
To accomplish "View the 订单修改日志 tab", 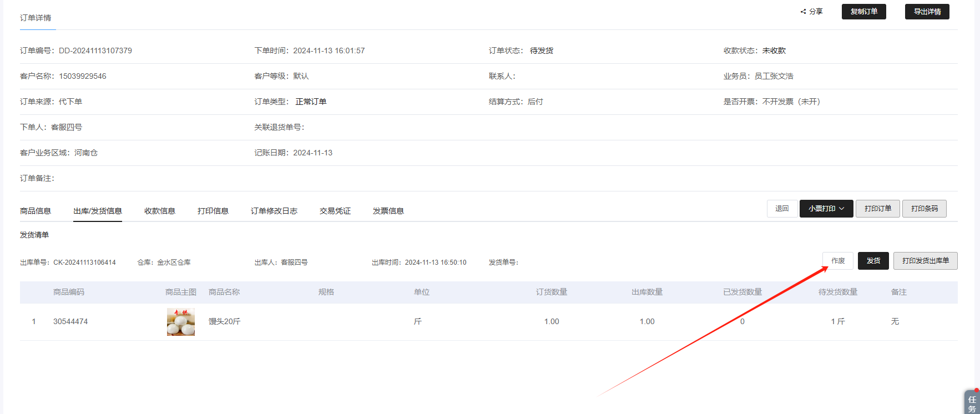I will point(274,211).
